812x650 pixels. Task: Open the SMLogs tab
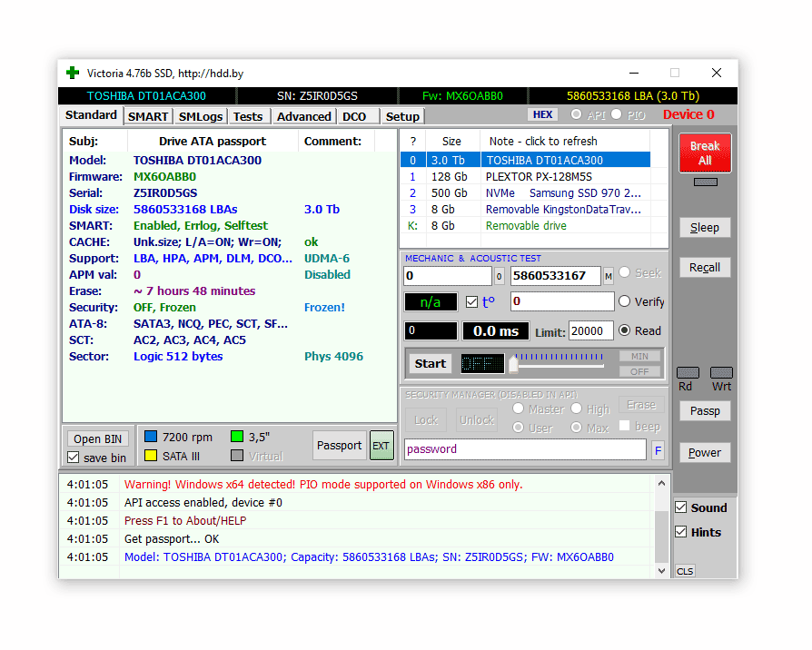click(x=201, y=116)
